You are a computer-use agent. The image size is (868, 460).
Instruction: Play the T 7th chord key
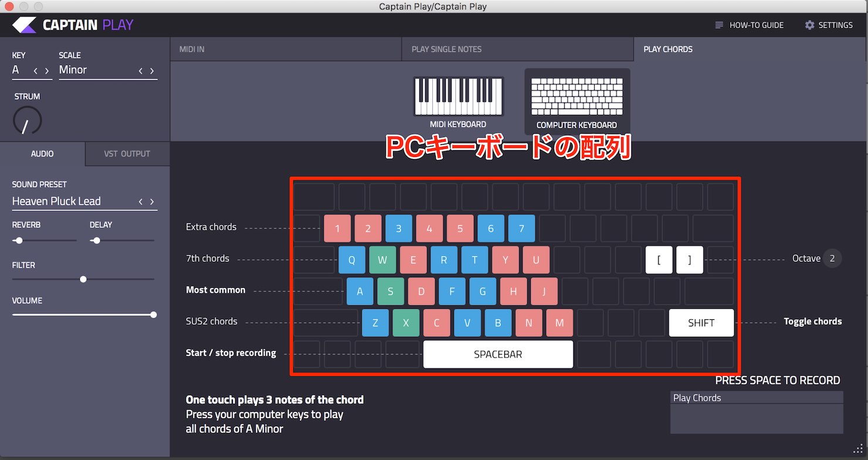[474, 260]
